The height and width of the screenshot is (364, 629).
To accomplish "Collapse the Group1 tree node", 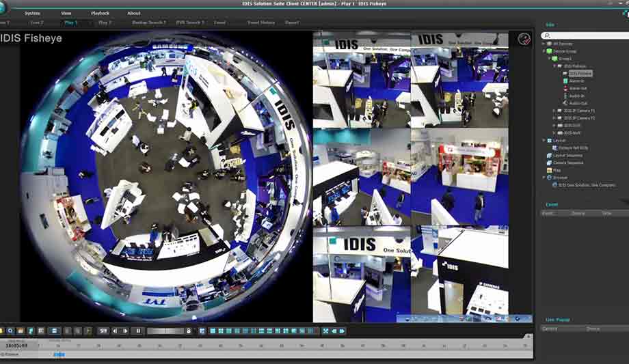I will (x=549, y=59).
